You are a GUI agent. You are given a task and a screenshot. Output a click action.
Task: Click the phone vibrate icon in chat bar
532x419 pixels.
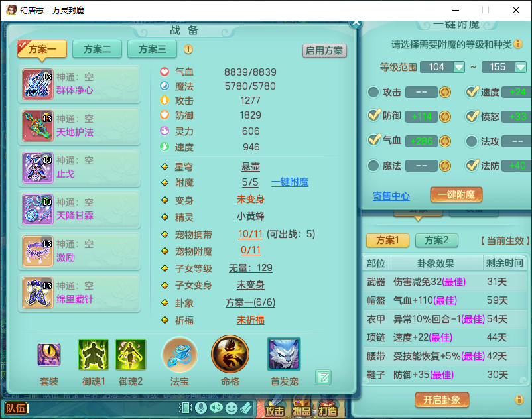[186, 408]
